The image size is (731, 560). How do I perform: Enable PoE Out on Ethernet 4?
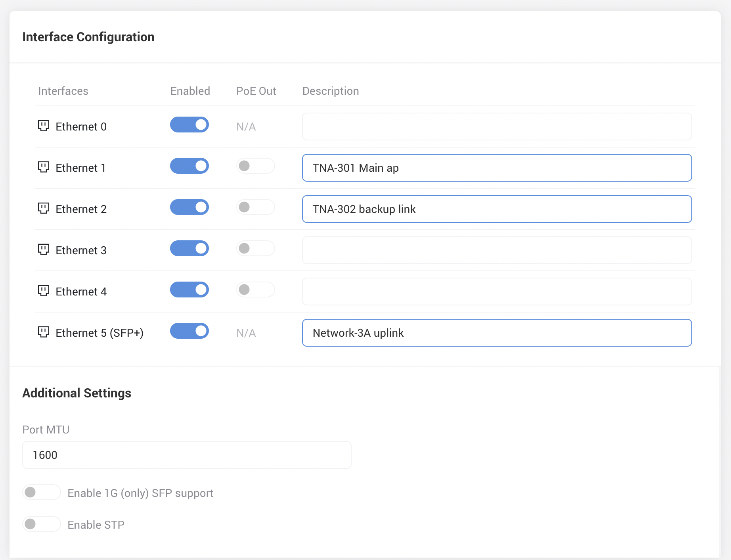(x=255, y=290)
